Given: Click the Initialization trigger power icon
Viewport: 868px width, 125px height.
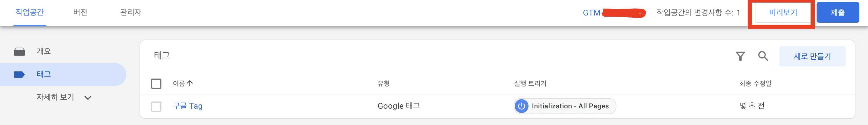Looking at the screenshot, I should (521, 106).
